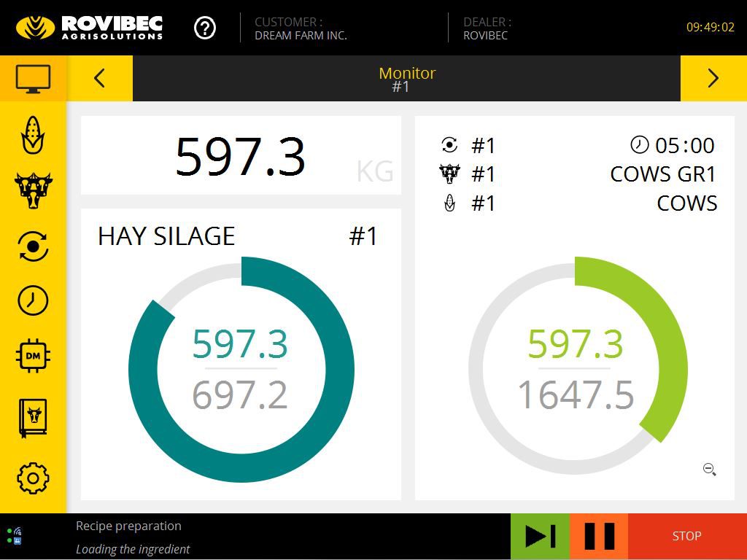
Task: Go to previous monitor with left arrow
Action: click(x=99, y=78)
